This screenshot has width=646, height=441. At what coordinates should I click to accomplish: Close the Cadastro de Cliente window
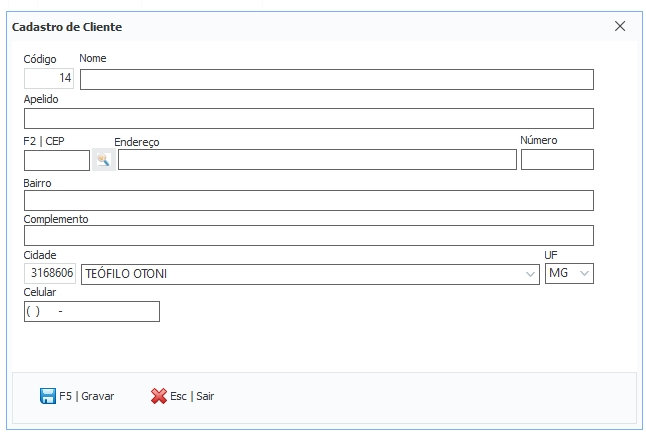[x=619, y=27]
